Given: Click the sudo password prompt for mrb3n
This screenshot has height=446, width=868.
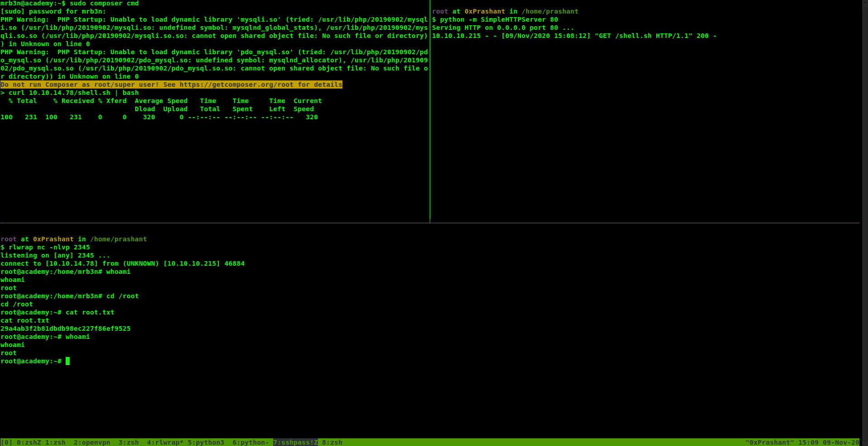Looking at the screenshot, I should click(53, 11).
